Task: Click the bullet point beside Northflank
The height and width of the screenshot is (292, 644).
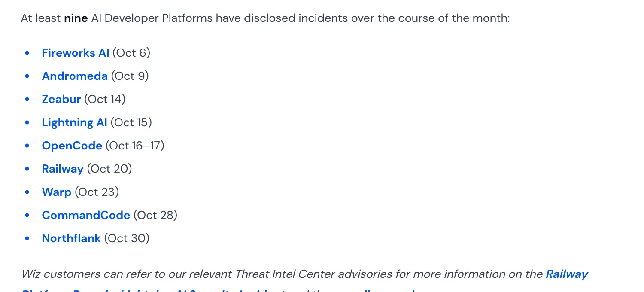Action: pyautogui.click(x=27, y=238)
